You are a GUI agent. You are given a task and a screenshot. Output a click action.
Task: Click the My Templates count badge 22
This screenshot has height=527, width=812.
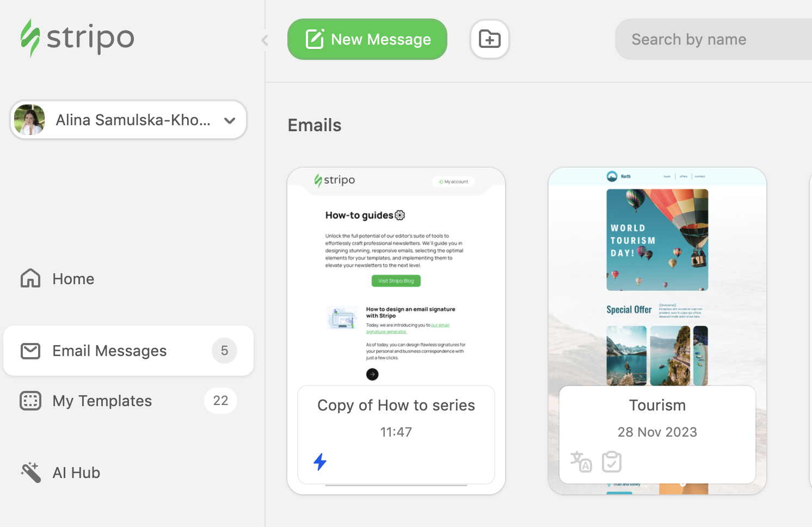(220, 401)
